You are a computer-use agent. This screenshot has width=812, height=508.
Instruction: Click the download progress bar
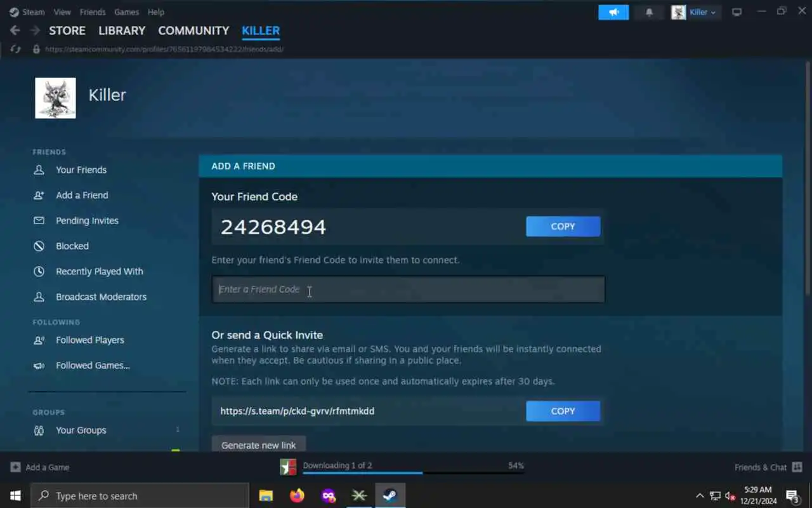(414, 472)
